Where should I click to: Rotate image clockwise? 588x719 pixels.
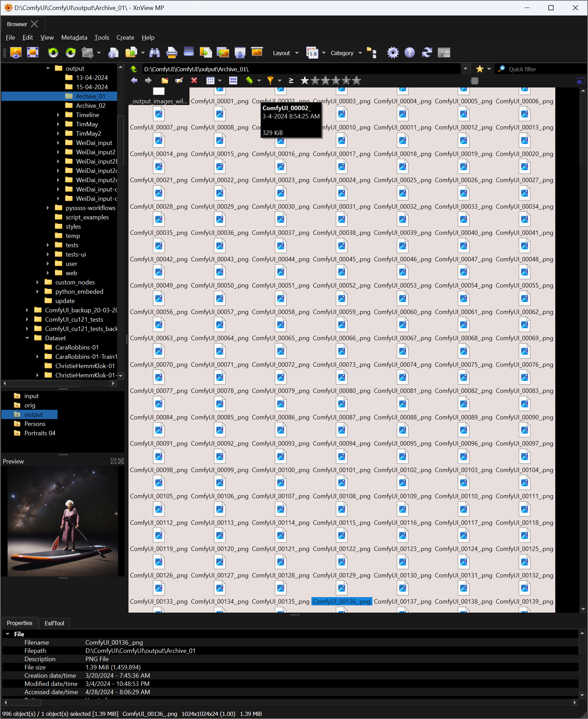tap(71, 53)
